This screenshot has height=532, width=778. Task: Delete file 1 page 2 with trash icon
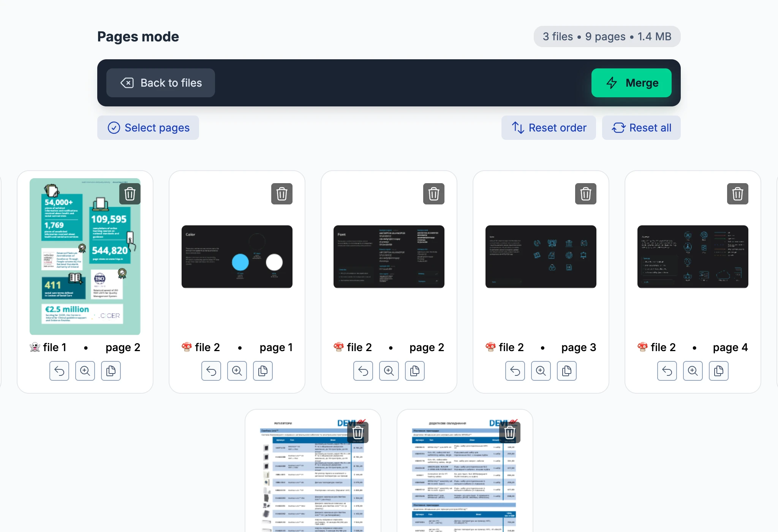(130, 194)
